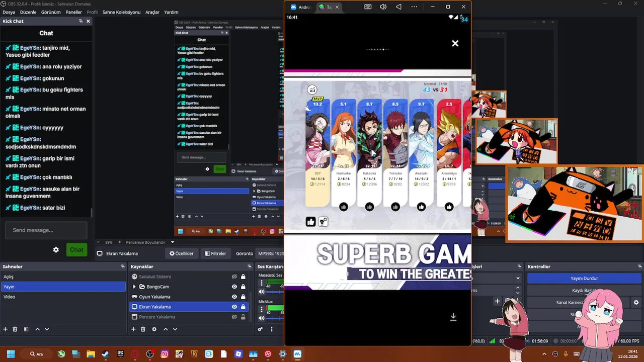Show hidden system tray icons chevron
Screen dimensions: 644x362
point(544,354)
